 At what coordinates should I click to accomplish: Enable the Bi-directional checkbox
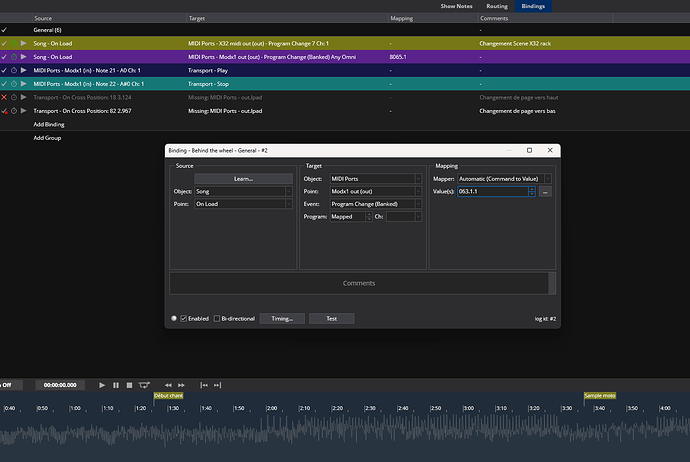point(218,318)
